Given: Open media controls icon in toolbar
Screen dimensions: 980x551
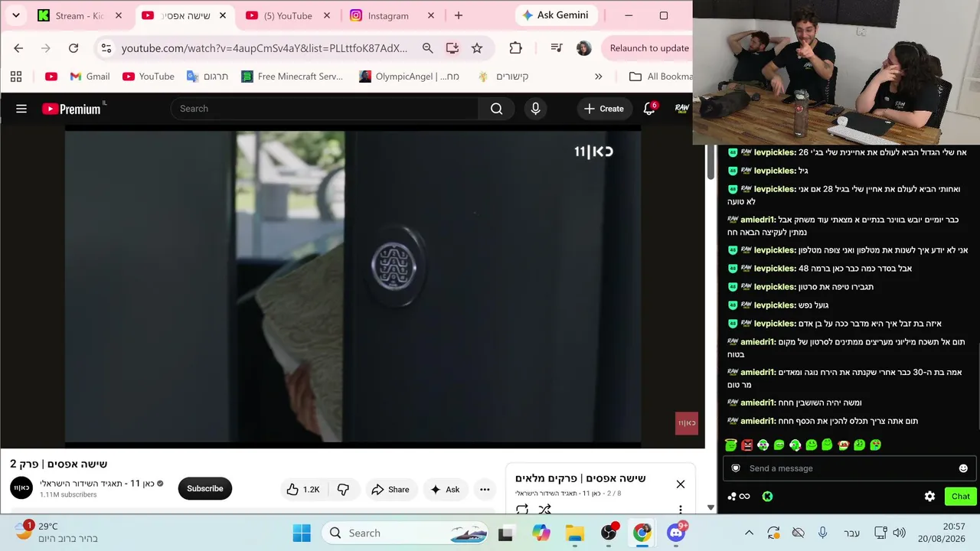Looking at the screenshot, I should [x=557, y=48].
